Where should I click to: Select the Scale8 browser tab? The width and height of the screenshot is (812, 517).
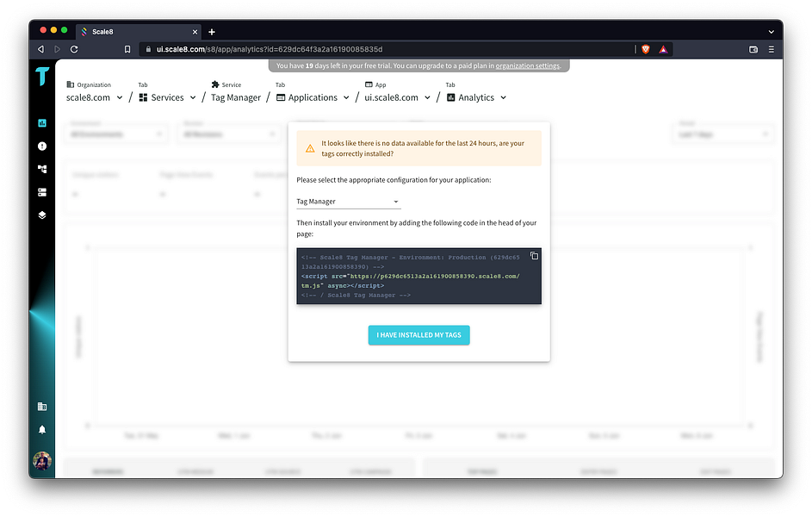pos(139,32)
